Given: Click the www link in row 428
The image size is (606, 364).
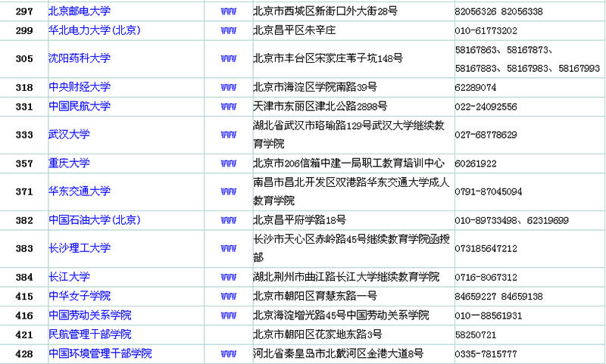Looking at the screenshot, I should coord(229,354).
